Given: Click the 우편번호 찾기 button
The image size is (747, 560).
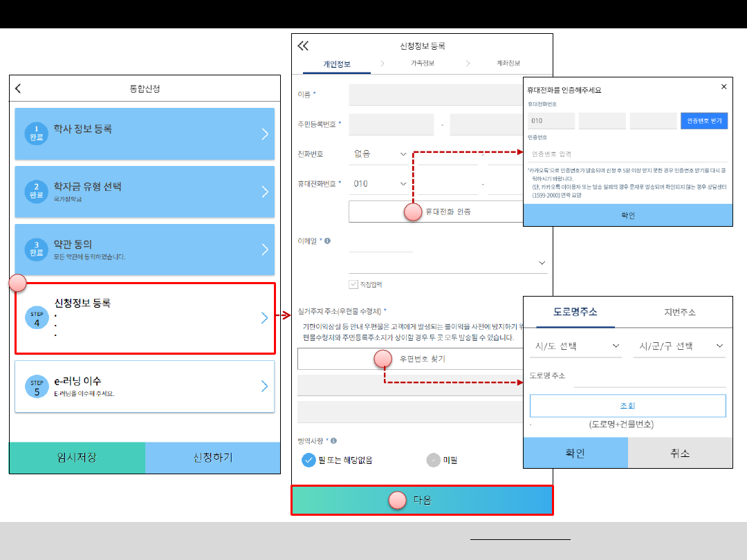Looking at the screenshot, I should (422, 359).
